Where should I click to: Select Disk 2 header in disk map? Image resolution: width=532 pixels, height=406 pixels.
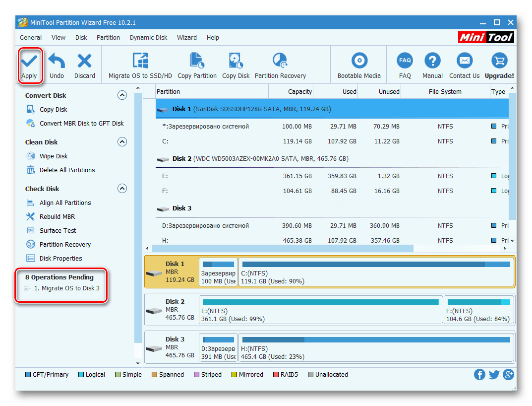[x=172, y=310]
